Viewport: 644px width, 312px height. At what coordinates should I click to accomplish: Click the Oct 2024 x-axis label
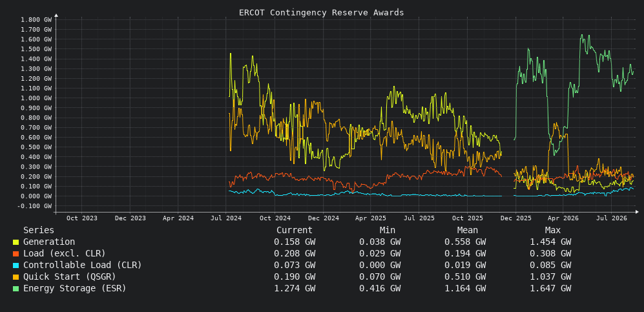pyautogui.click(x=275, y=218)
